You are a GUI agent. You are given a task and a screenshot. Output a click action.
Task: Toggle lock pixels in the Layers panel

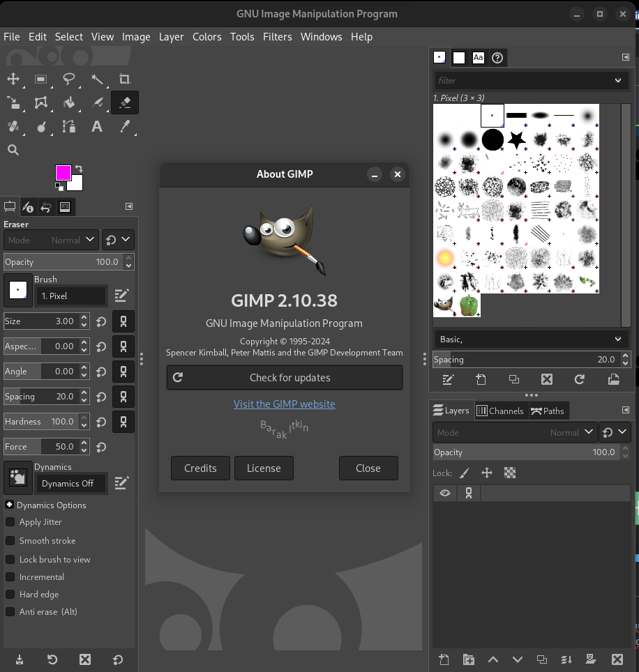465,473
